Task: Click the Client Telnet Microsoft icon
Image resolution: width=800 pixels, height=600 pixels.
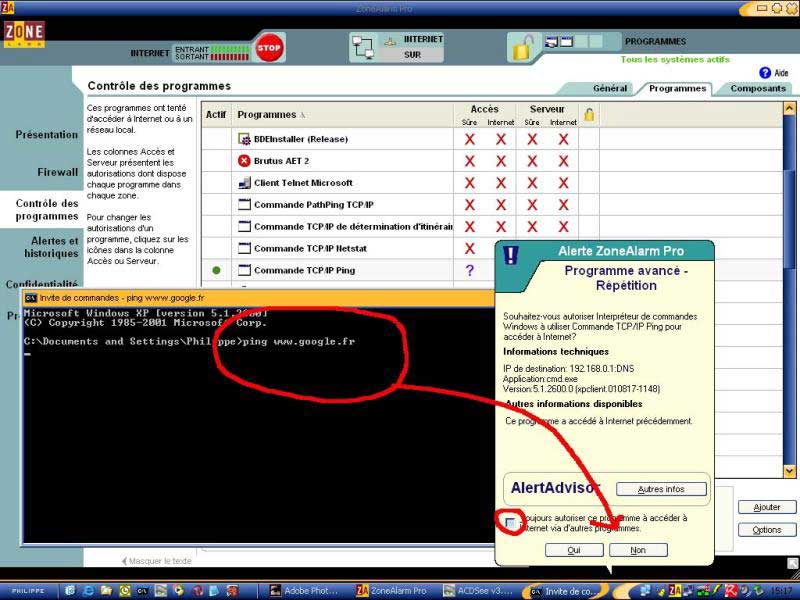Action: click(x=244, y=183)
